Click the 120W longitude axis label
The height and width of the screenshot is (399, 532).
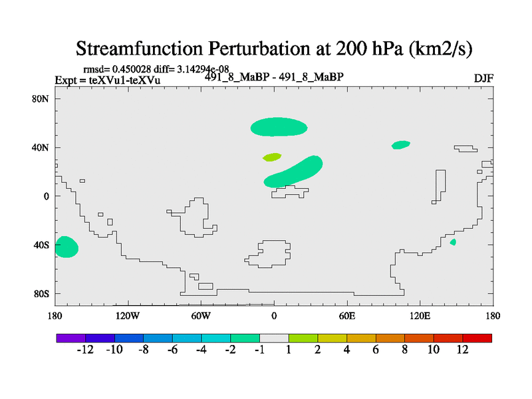point(128,315)
